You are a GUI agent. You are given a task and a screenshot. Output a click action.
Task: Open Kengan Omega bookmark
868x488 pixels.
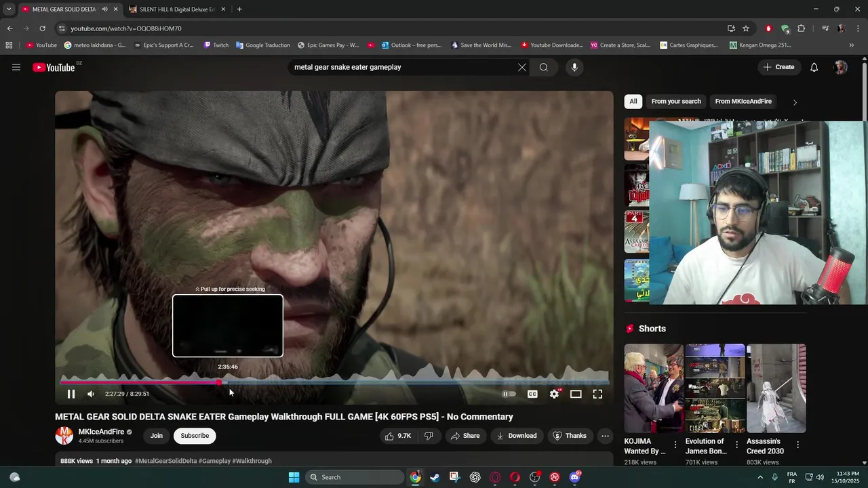pos(760,45)
